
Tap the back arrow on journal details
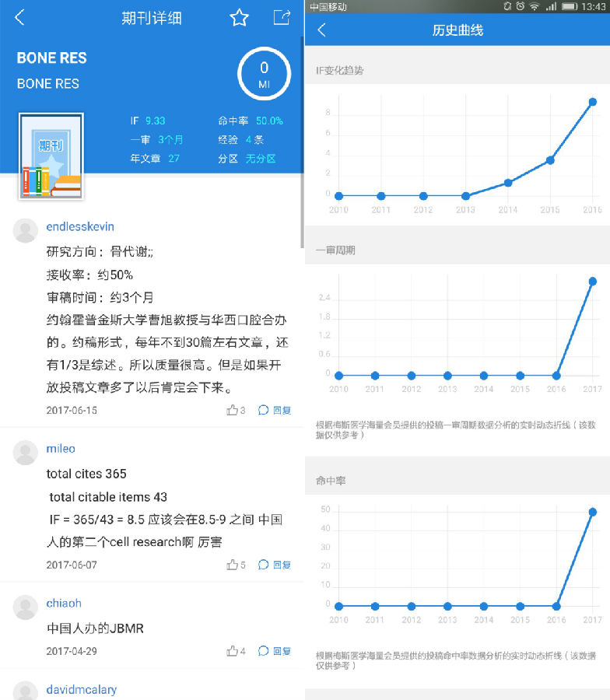click(20, 18)
